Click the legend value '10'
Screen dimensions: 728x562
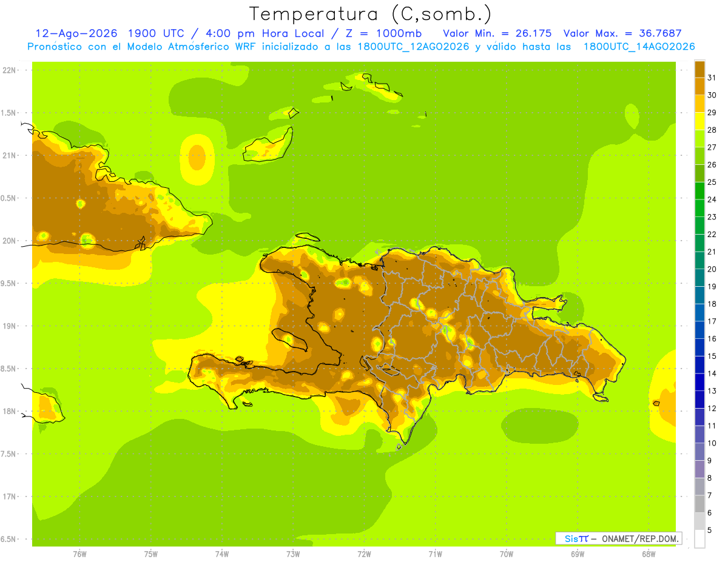click(x=712, y=443)
